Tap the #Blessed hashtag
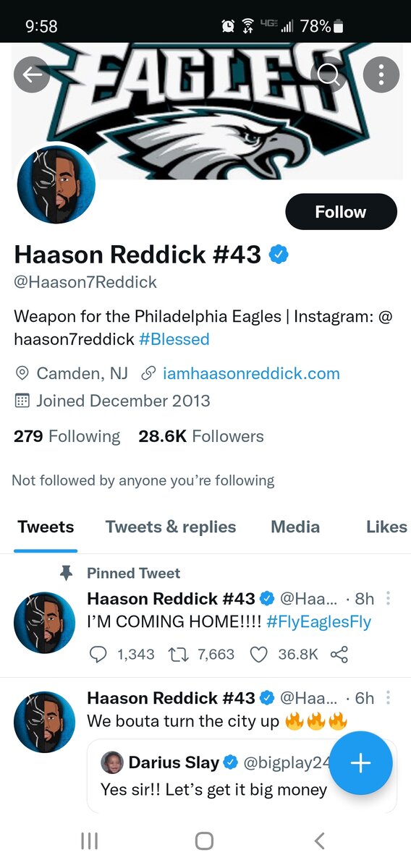411x868 pixels. tap(174, 339)
